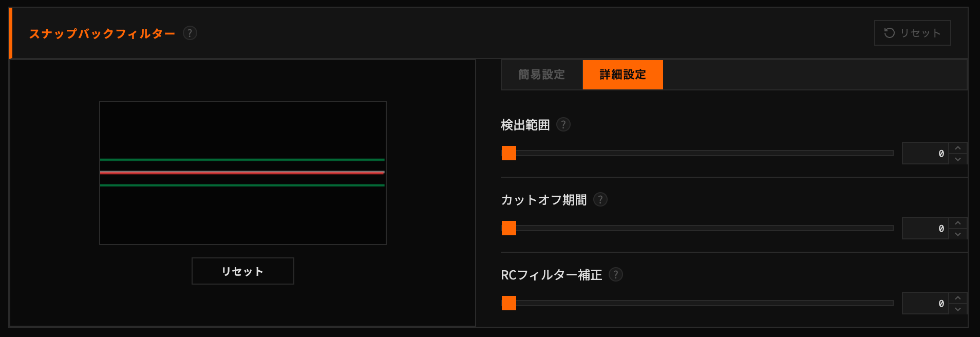Image resolution: width=980 pixels, height=337 pixels.
Task: Increase 検出範囲 value with up arrow
Action: pos(958,148)
